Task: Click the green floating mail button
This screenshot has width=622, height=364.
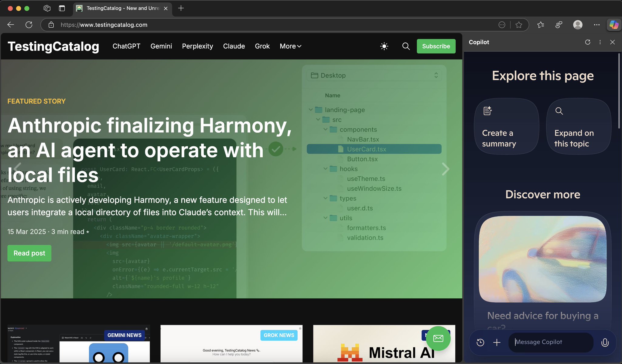Action: pos(438,338)
